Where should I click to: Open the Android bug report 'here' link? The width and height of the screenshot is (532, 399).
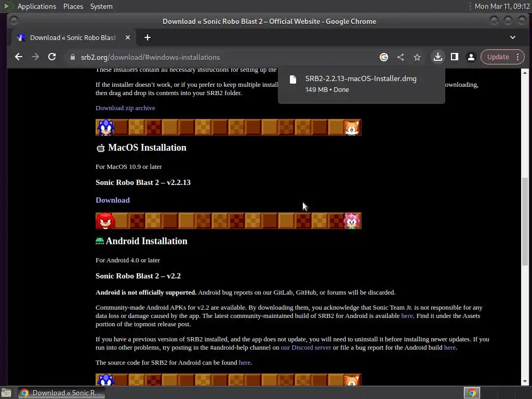click(449, 348)
